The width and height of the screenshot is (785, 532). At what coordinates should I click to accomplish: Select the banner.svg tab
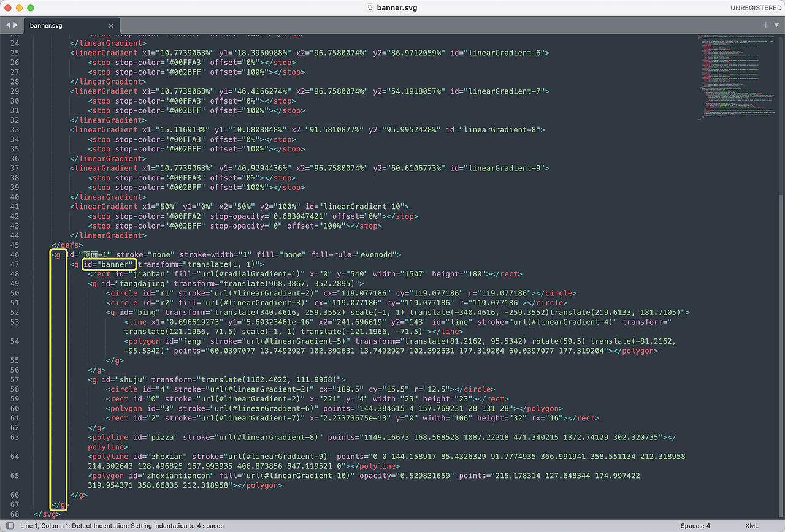(x=71, y=26)
